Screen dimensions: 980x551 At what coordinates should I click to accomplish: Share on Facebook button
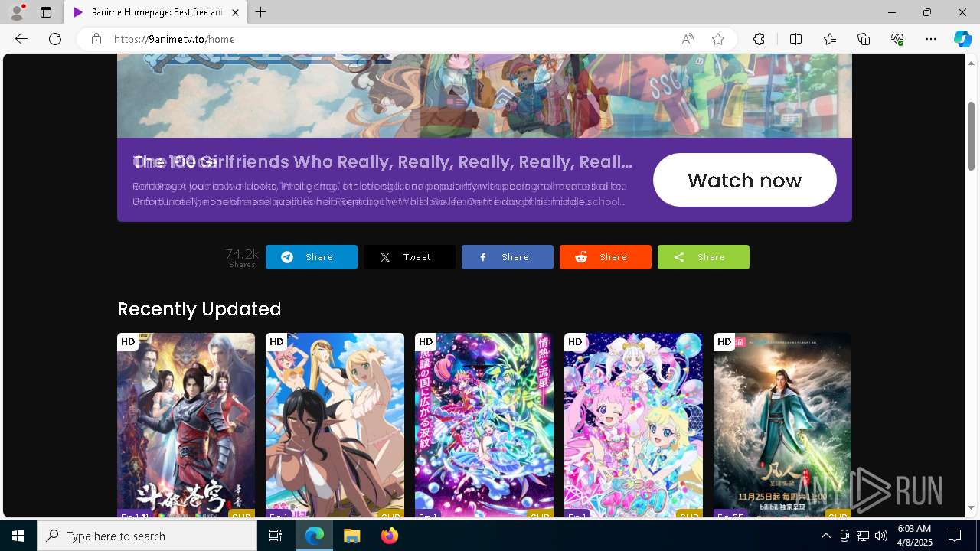508,257
